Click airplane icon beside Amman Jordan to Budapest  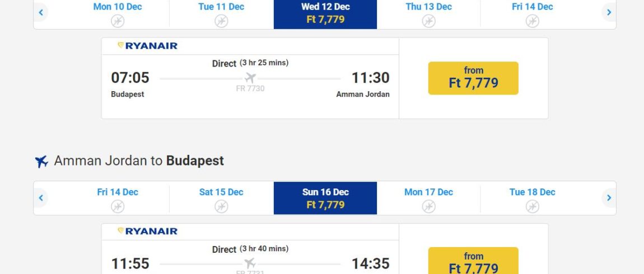click(41, 161)
